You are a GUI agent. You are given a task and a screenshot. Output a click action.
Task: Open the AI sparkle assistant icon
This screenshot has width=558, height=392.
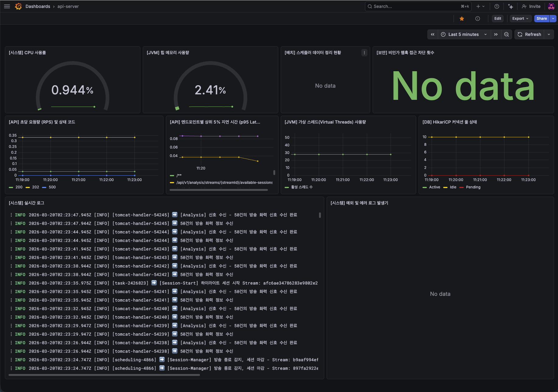click(x=511, y=6)
